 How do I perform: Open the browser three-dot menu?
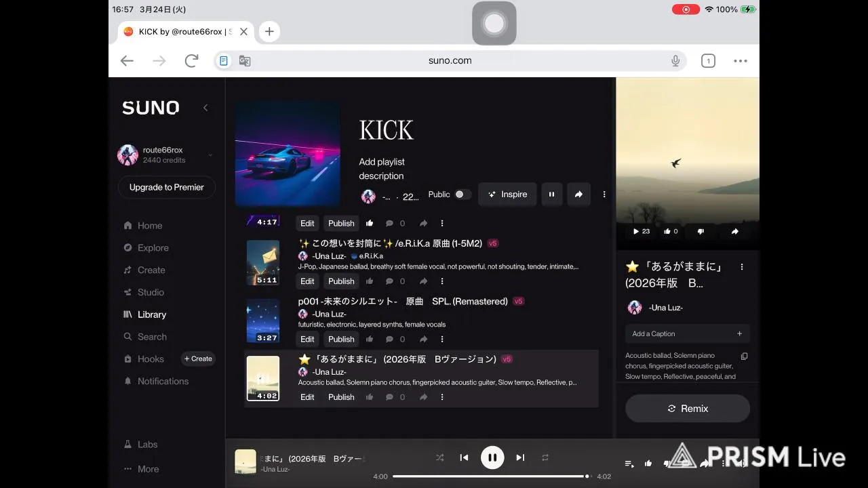point(741,61)
